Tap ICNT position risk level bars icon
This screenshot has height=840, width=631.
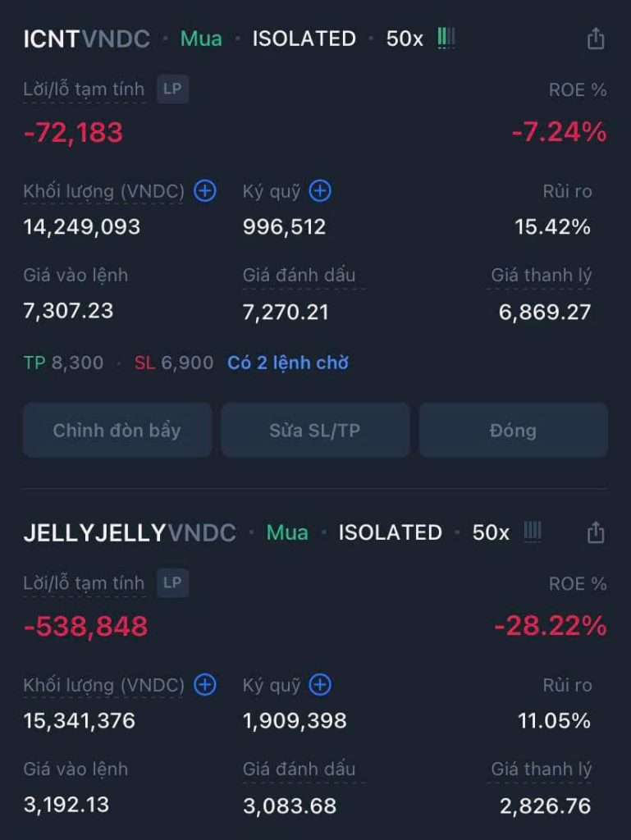pos(446,38)
